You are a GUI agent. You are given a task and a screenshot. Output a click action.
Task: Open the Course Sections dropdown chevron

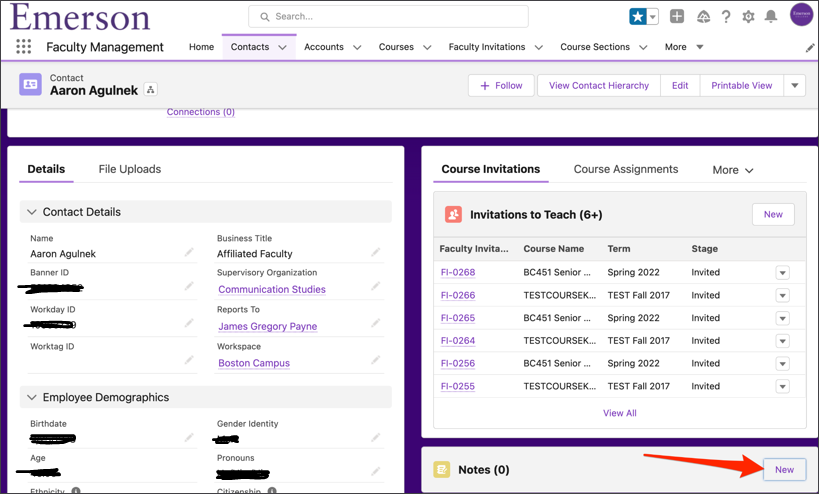coord(644,47)
